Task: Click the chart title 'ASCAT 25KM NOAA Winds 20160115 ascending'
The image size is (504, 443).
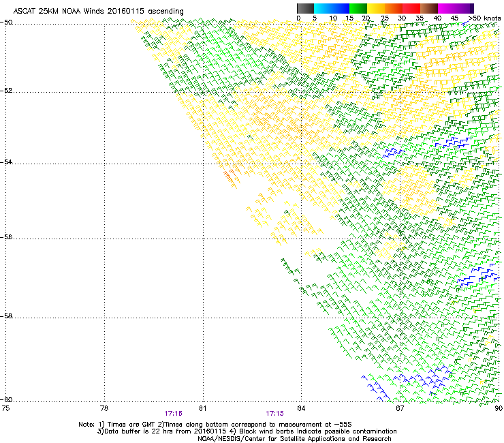Action: tap(98, 11)
